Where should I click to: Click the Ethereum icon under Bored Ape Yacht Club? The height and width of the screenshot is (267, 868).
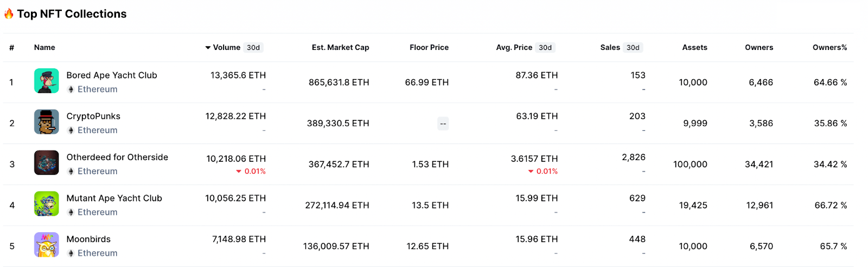[x=71, y=90]
